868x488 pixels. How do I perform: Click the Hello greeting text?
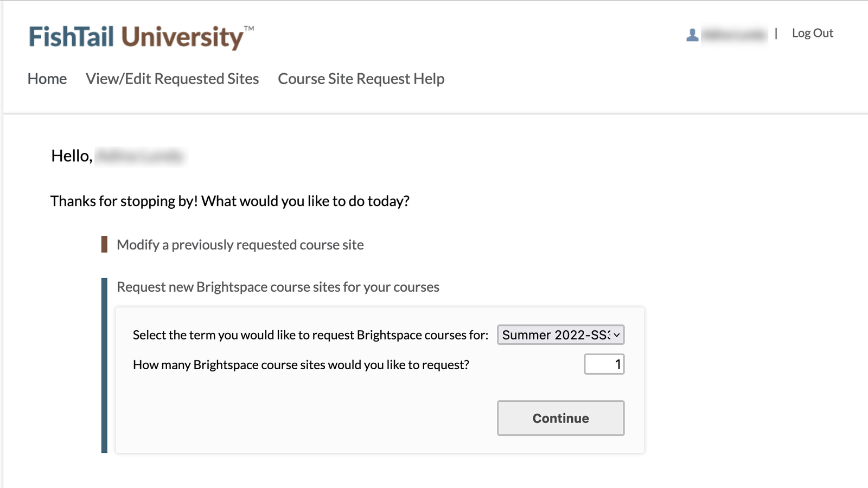click(72, 156)
